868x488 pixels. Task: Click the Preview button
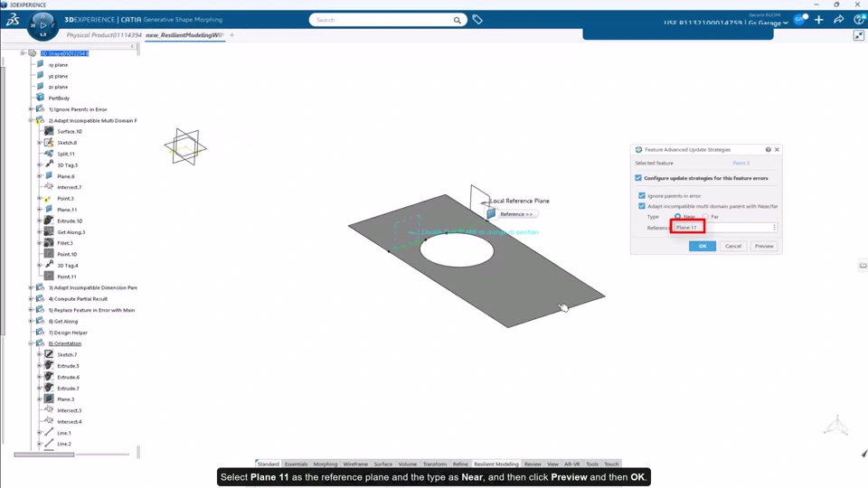[764, 246]
